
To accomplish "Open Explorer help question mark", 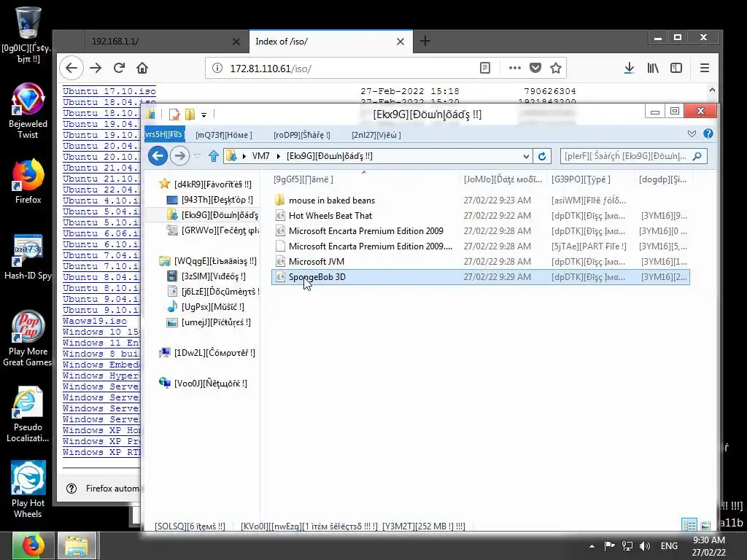I will coord(708,134).
